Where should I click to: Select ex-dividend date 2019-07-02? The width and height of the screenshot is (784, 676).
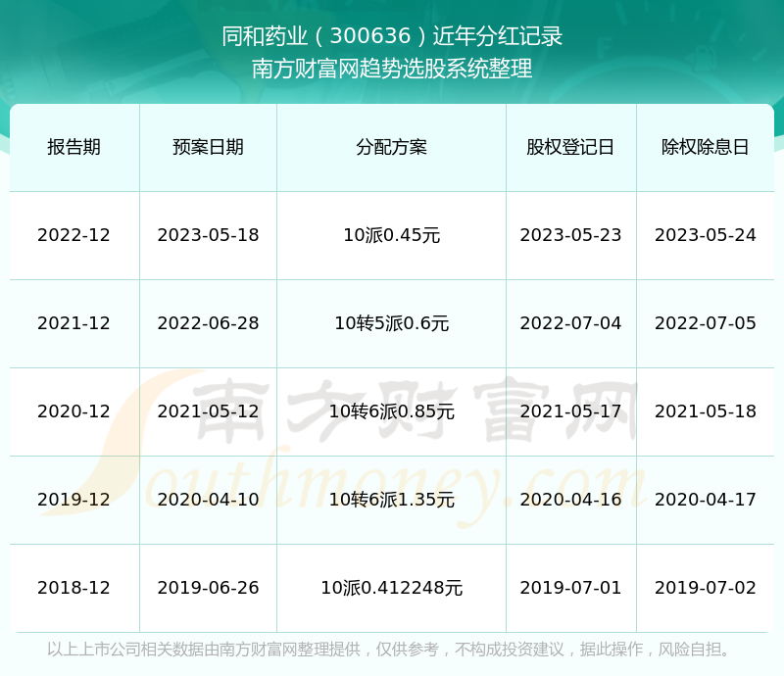[x=705, y=588]
